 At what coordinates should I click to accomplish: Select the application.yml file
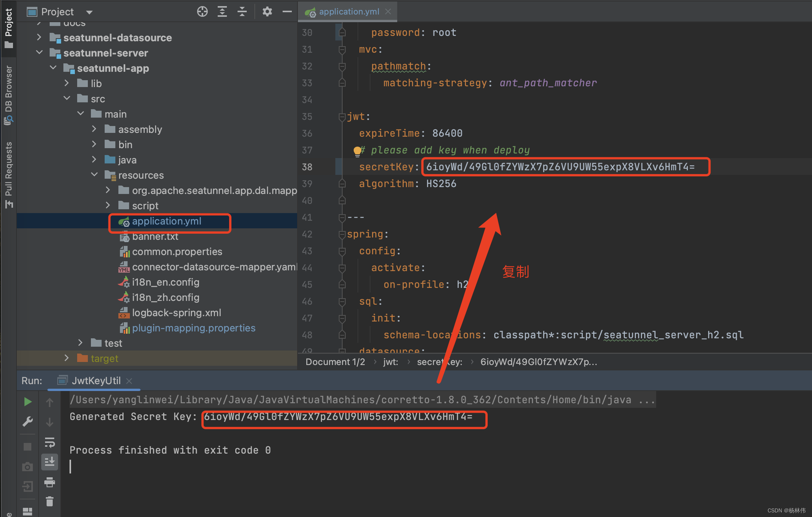point(166,221)
